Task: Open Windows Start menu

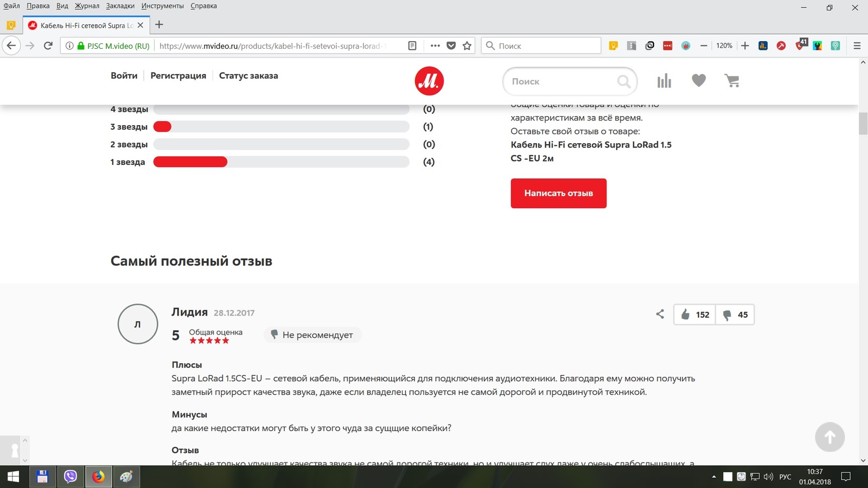Action: pos(13,477)
